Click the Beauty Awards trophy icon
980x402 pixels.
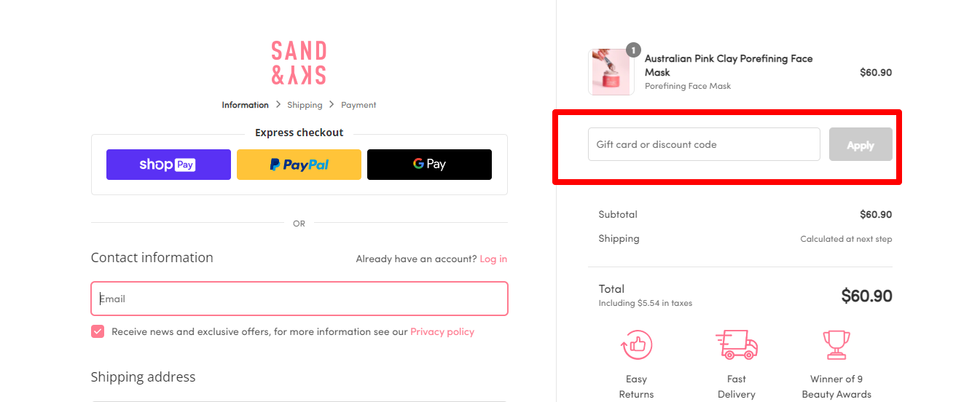pos(836,344)
